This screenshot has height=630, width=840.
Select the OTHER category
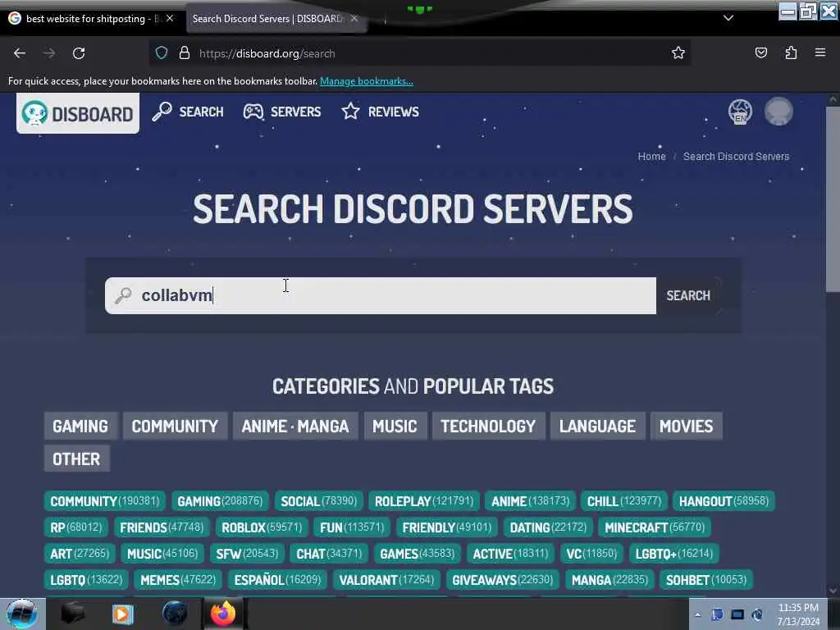pos(76,459)
